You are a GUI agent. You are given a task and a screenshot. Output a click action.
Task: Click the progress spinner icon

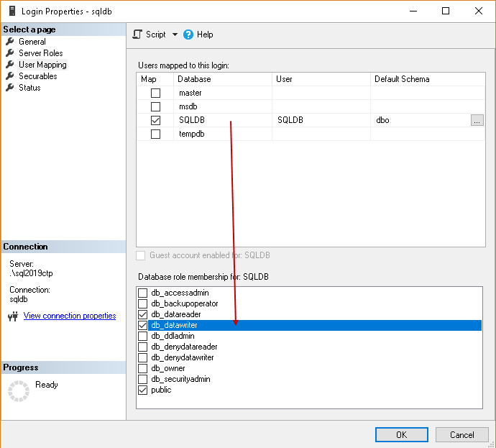click(x=19, y=391)
